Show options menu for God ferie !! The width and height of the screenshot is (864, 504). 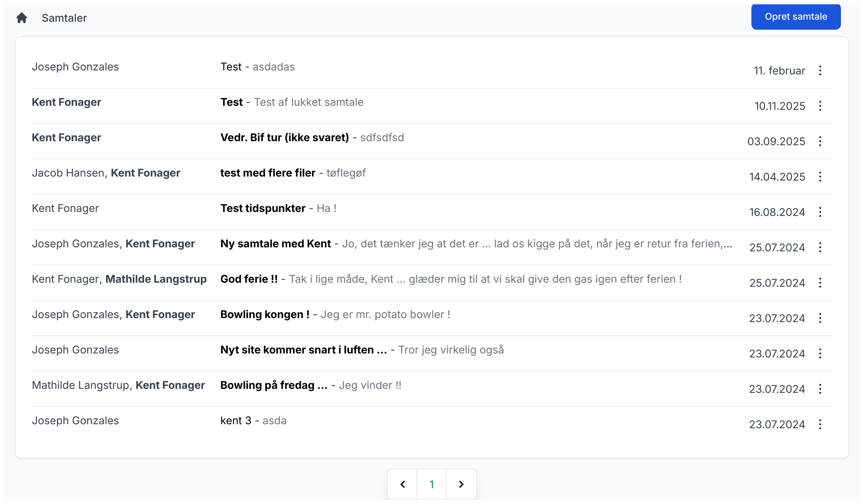820,283
